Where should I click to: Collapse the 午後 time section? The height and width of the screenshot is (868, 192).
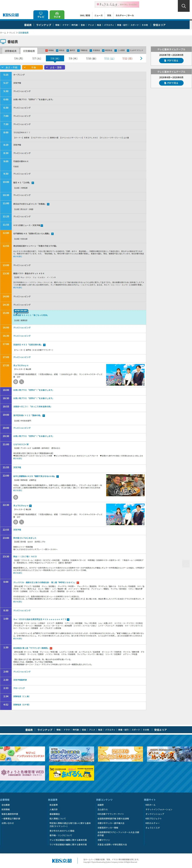click(x=32, y=67)
